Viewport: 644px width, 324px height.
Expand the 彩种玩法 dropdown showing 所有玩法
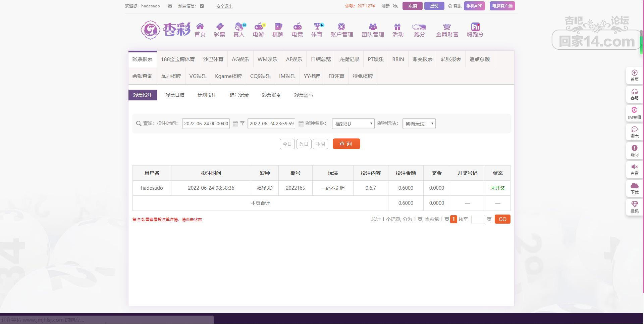(x=419, y=124)
